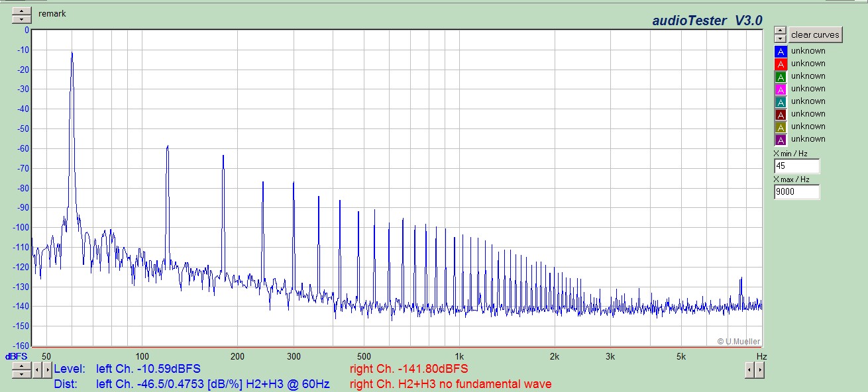Click the right arrow under the Hz label

point(759,370)
